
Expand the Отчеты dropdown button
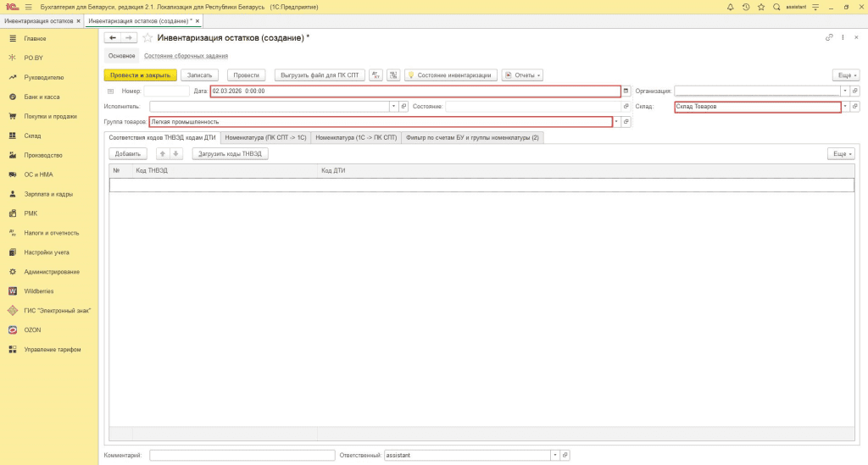pos(522,75)
